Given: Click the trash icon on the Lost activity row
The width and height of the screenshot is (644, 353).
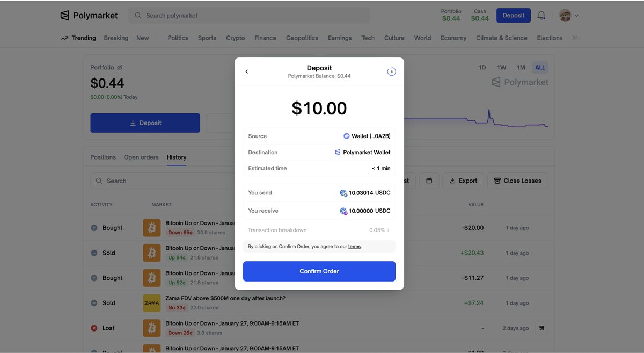Looking at the screenshot, I should click(542, 328).
